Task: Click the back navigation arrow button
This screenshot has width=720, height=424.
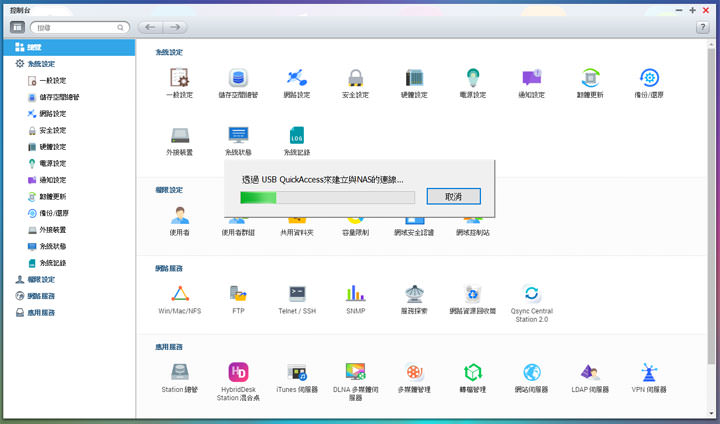Action: 150,27
